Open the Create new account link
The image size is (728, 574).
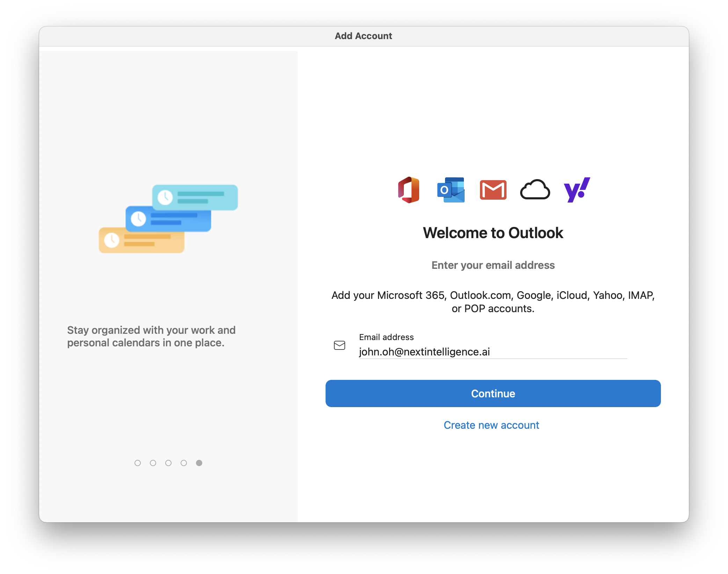tap(491, 425)
